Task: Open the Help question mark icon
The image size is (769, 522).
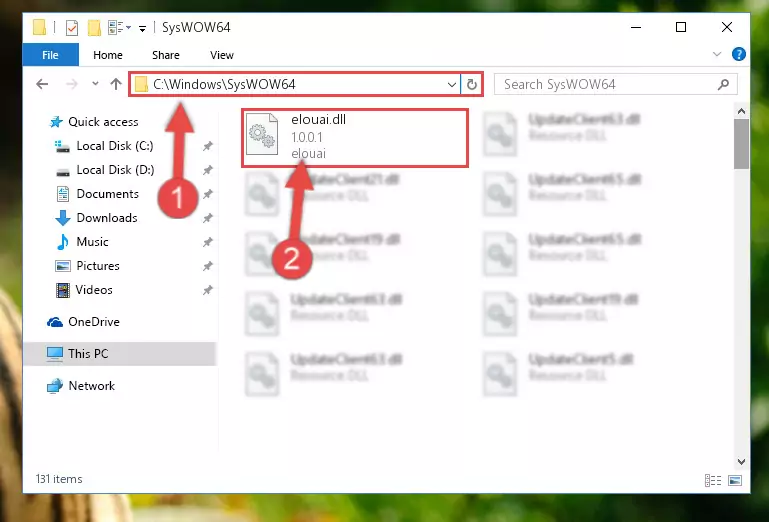Action: 739,54
